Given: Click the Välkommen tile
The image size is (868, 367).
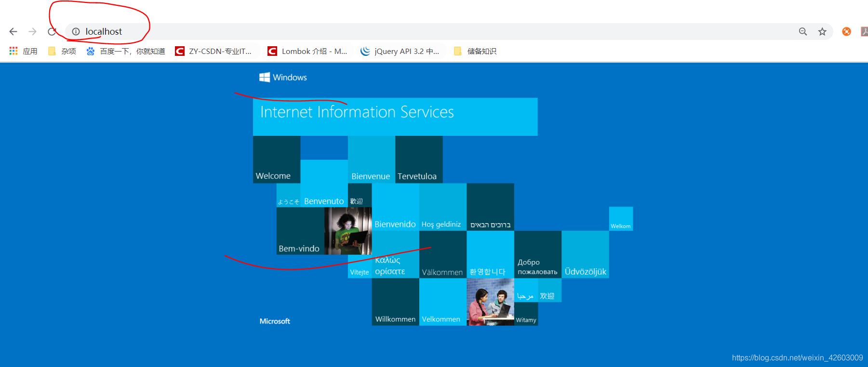Looking at the screenshot, I should coord(443,254).
